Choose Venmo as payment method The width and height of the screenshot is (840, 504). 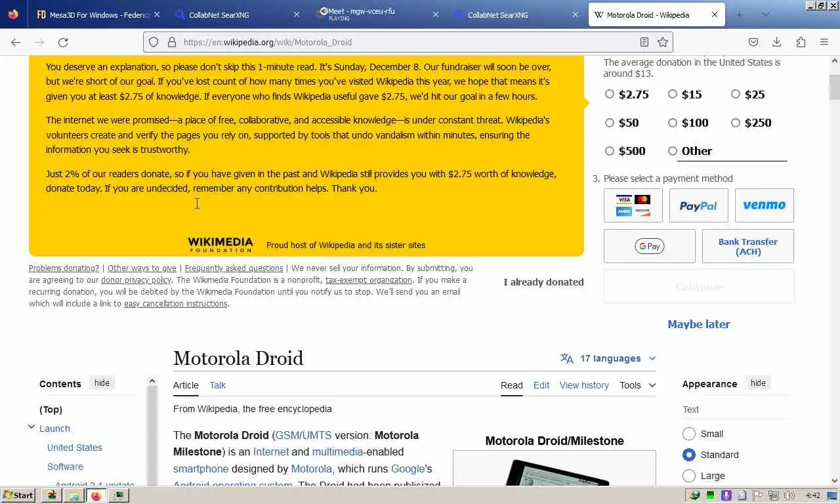pos(764,205)
